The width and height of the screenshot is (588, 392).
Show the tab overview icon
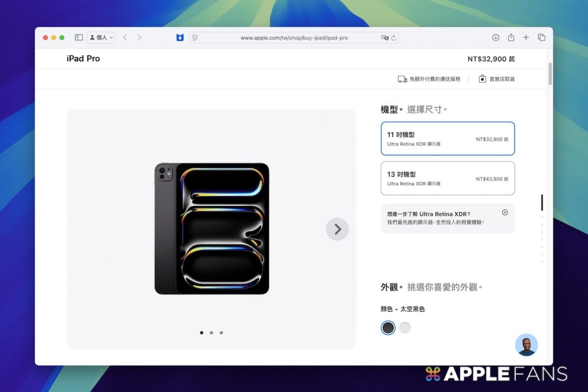(542, 38)
